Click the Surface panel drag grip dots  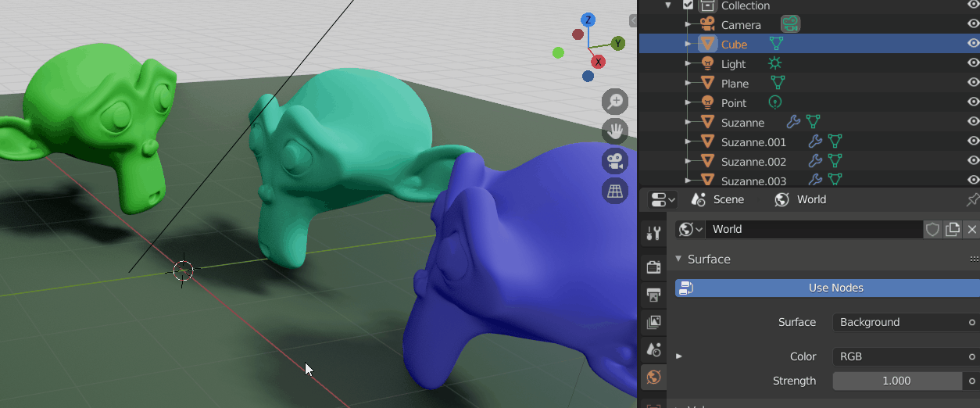(x=974, y=259)
